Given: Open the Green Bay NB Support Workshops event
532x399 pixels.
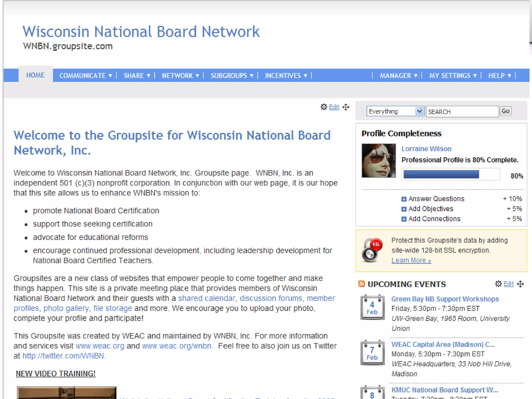Looking at the screenshot, I should (445, 299).
